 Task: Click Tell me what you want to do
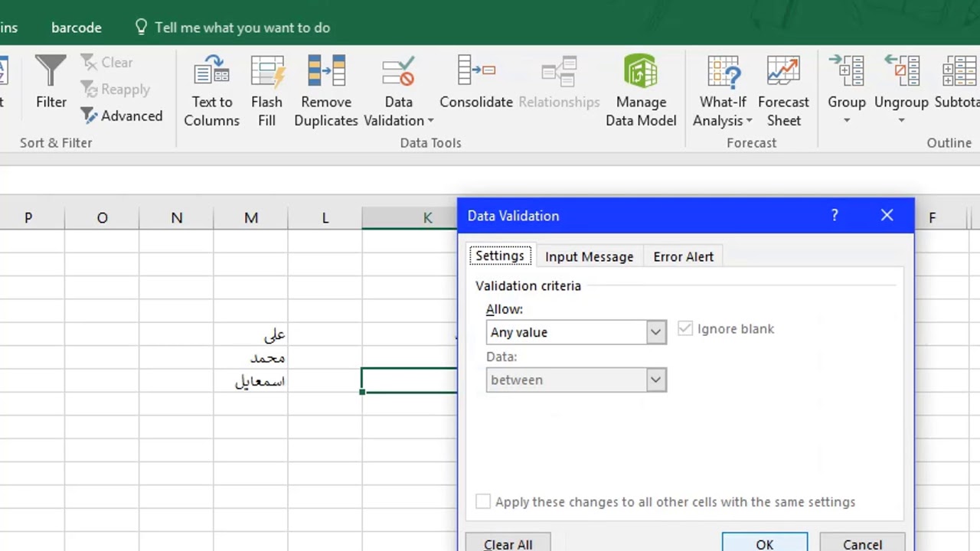[x=242, y=28]
